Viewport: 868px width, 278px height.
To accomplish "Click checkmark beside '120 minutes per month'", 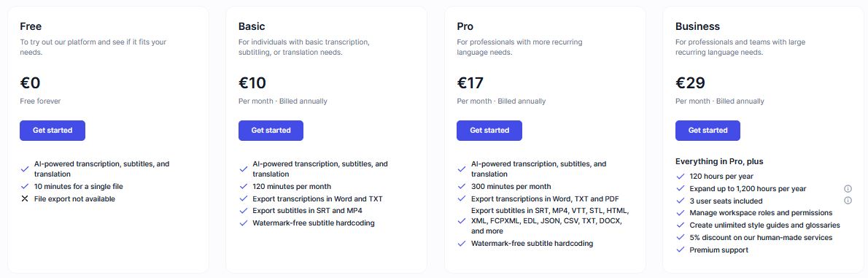I will pyautogui.click(x=243, y=187).
